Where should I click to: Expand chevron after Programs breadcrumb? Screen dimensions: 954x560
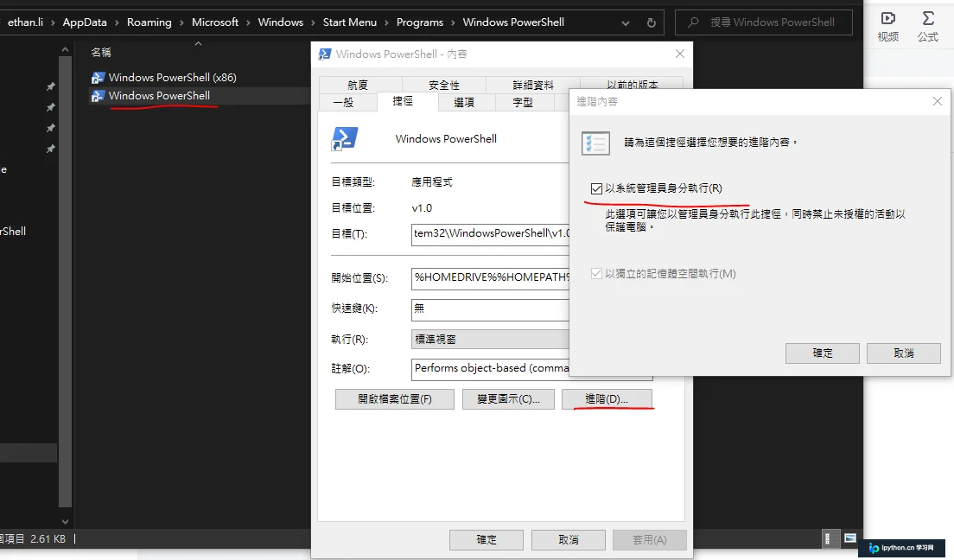pyautogui.click(x=454, y=23)
